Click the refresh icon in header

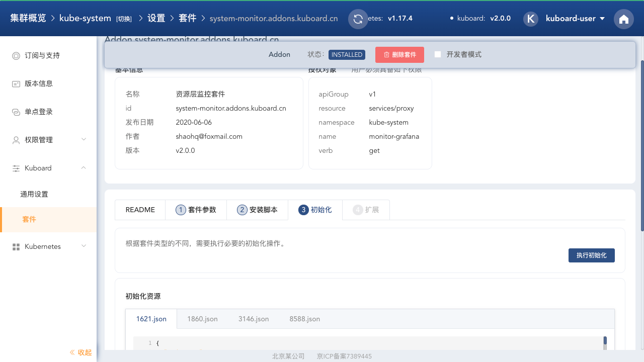(x=358, y=19)
